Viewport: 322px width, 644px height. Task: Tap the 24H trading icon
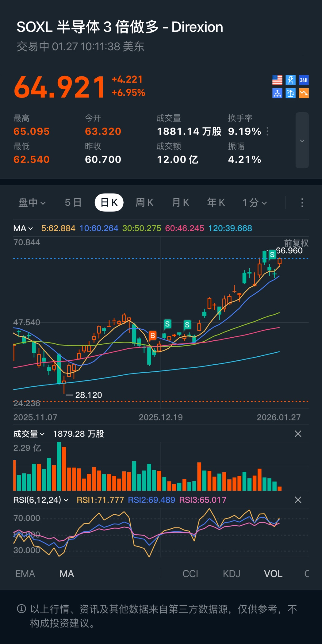point(304,80)
